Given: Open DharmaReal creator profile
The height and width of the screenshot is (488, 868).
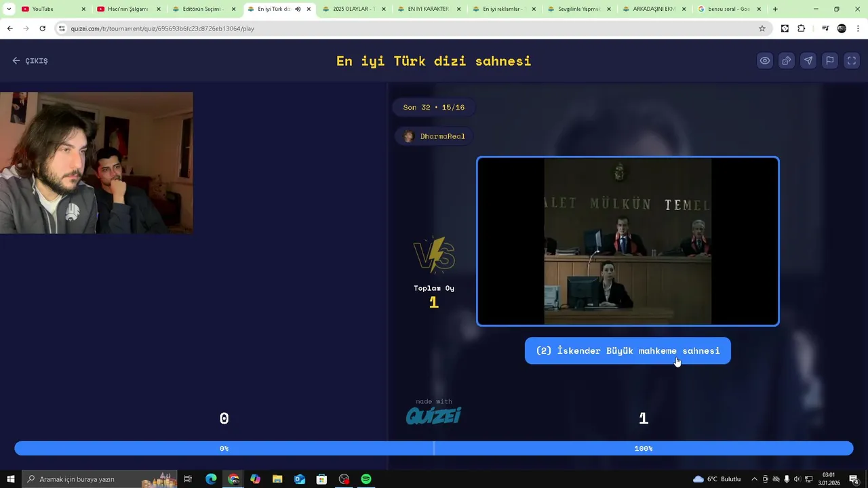Looking at the screenshot, I should [x=435, y=136].
